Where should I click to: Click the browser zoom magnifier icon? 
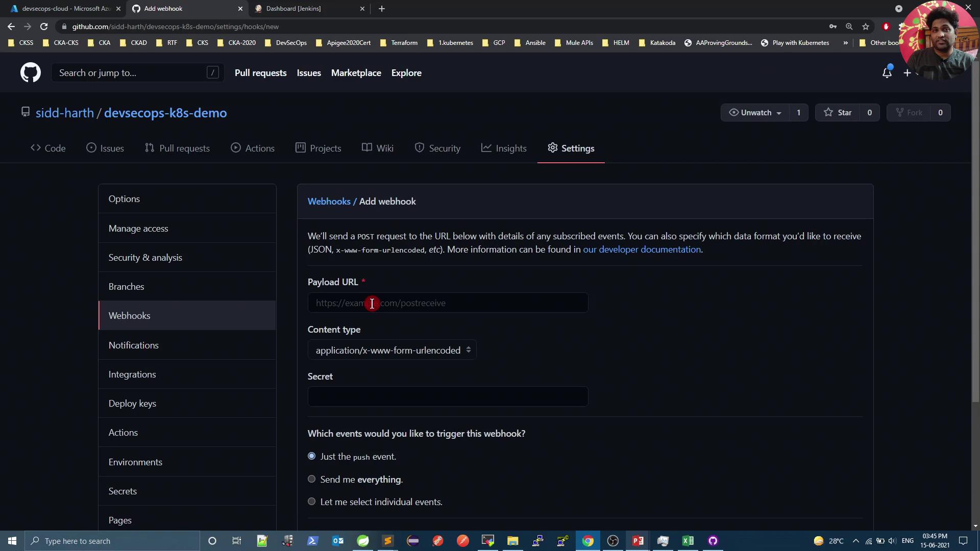click(849, 27)
